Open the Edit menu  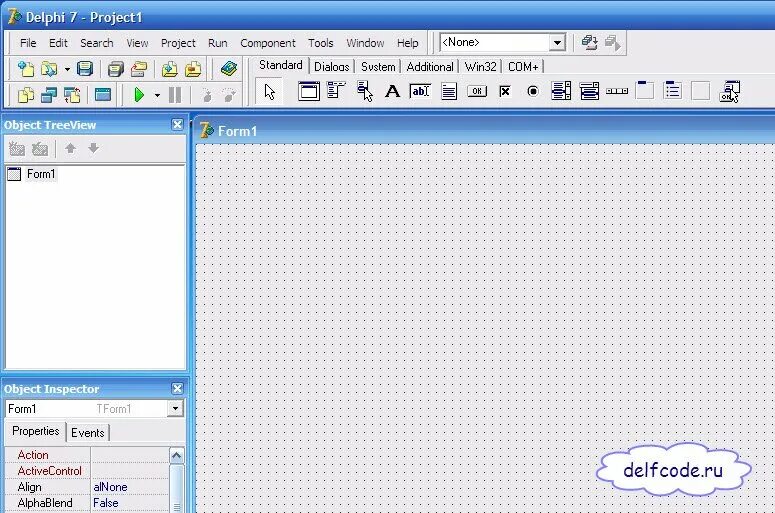click(x=58, y=43)
